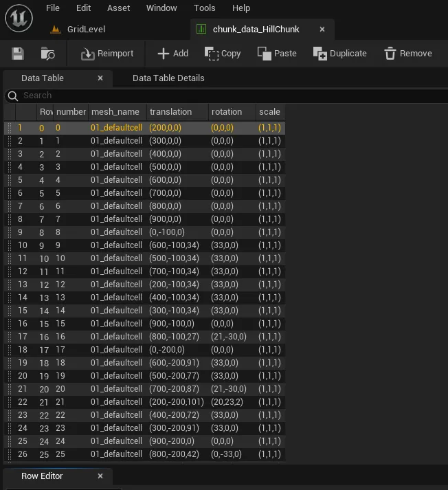Viewport: 448px width, 490px height.
Task: Close the Data Table panel tab
Action: click(100, 78)
